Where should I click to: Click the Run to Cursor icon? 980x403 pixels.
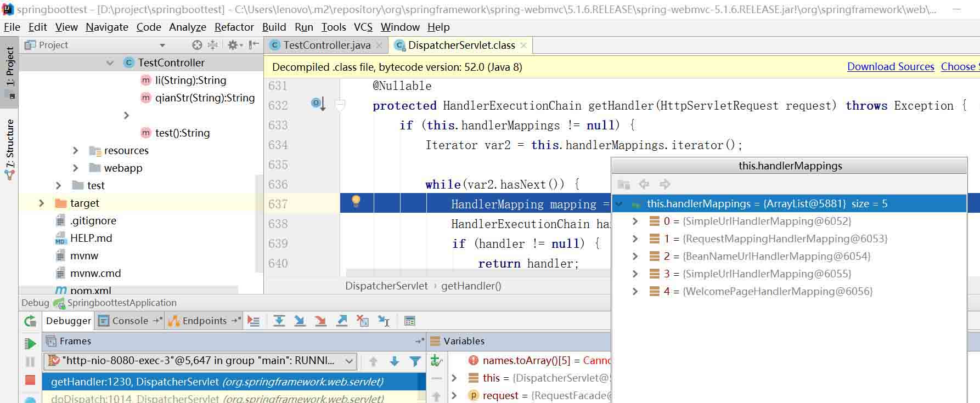pyautogui.click(x=384, y=321)
